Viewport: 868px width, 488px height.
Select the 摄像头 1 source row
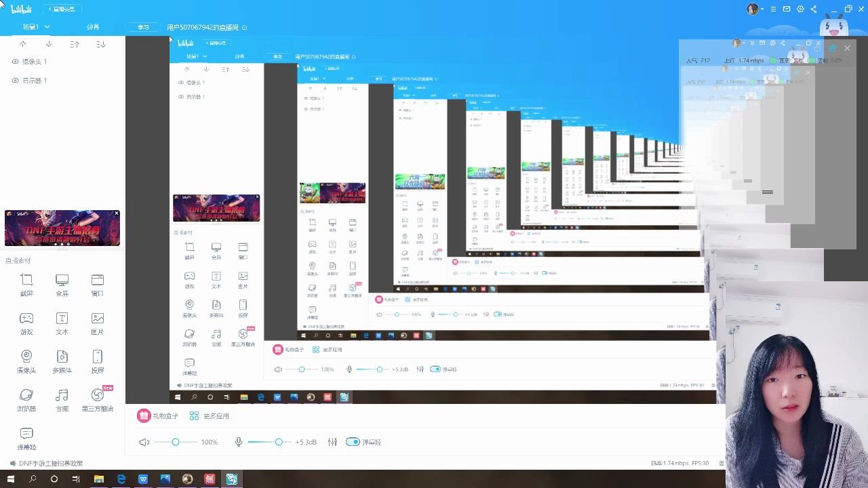[x=62, y=62]
